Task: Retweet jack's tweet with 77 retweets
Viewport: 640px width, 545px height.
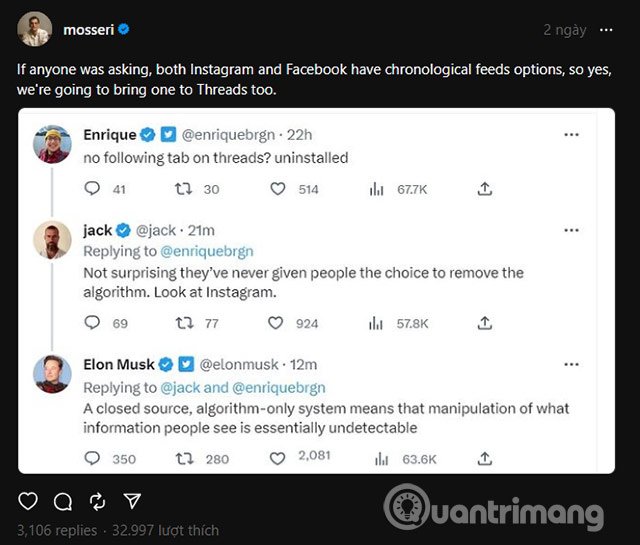Action: pyautogui.click(x=185, y=323)
